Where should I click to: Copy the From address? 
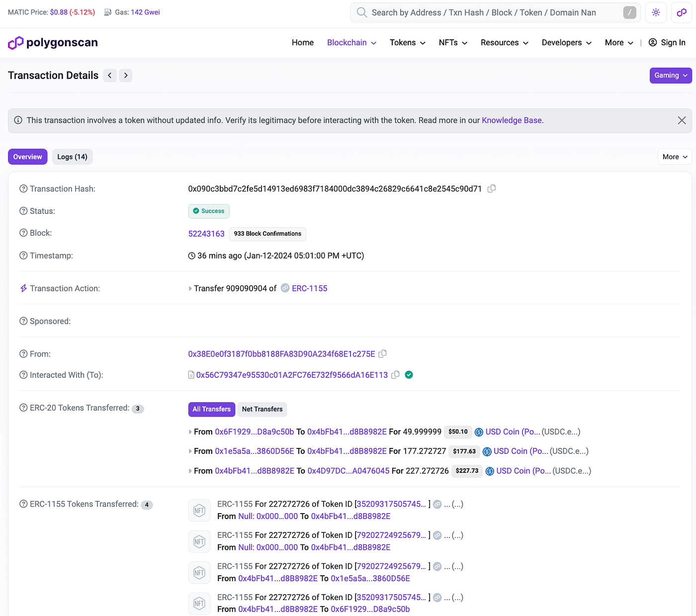tap(382, 353)
